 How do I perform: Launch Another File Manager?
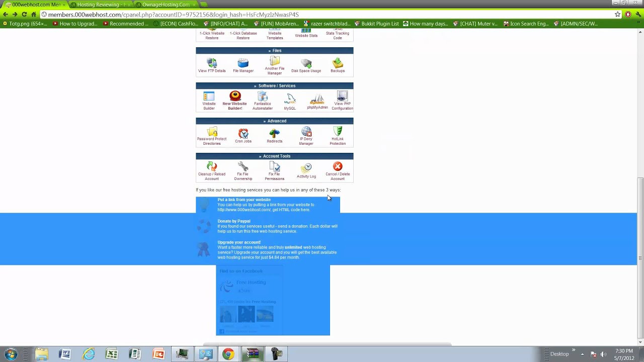(275, 66)
